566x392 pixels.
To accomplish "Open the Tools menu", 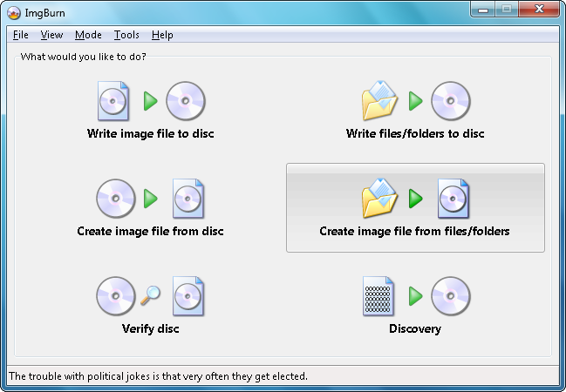I will tap(126, 35).
